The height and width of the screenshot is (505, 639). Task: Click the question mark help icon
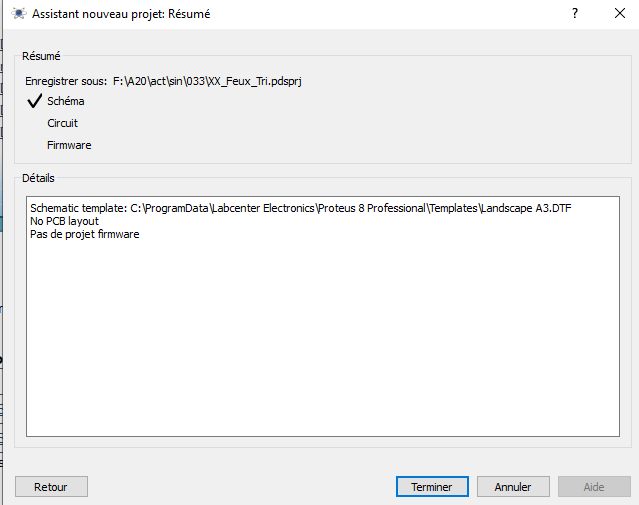(575, 13)
